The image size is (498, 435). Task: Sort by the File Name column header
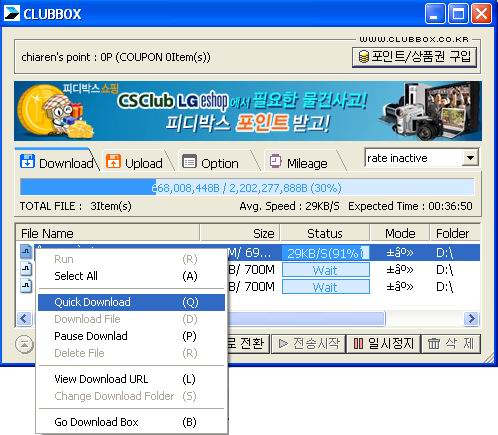(x=108, y=233)
